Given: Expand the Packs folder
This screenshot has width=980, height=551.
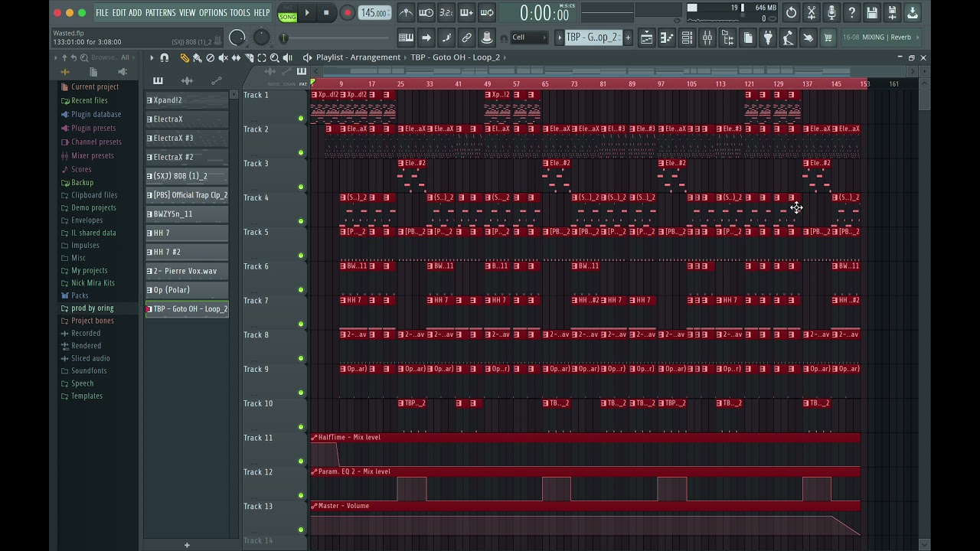Looking at the screenshot, I should pos(80,295).
